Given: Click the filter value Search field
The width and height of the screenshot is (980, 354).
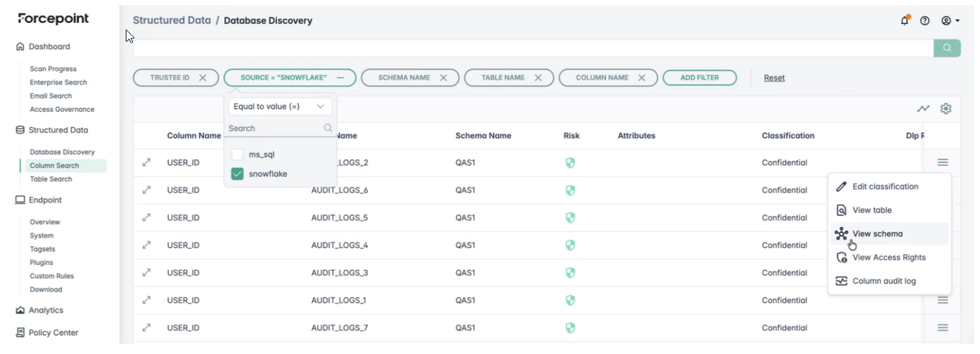Looking at the screenshot, I should 274,128.
